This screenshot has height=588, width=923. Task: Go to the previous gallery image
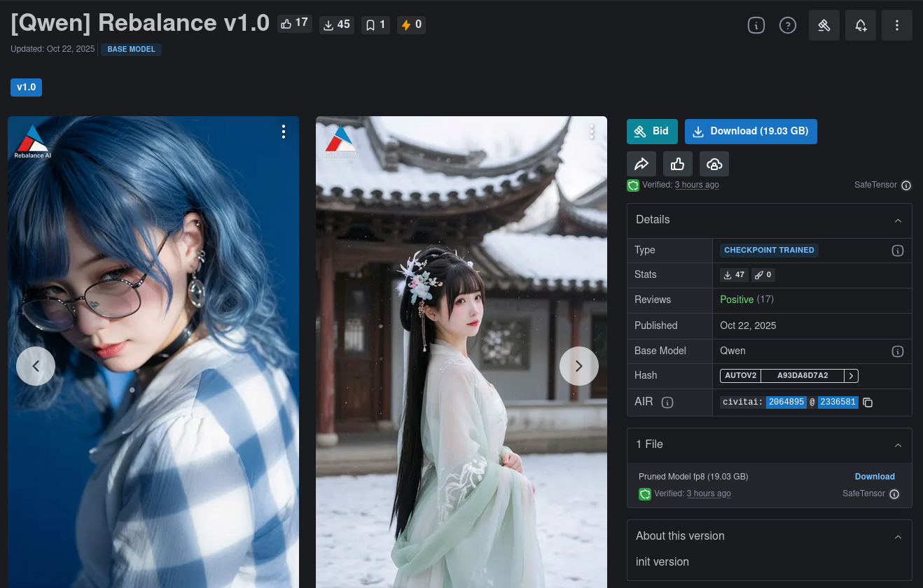pyautogui.click(x=36, y=366)
